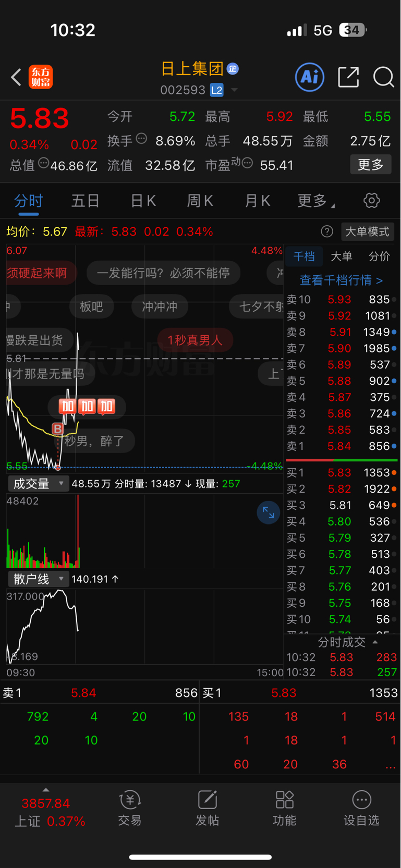Open 成交量 indicator dropdown
The height and width of the screenshot is (868, 401).
(x=38, y=484)
